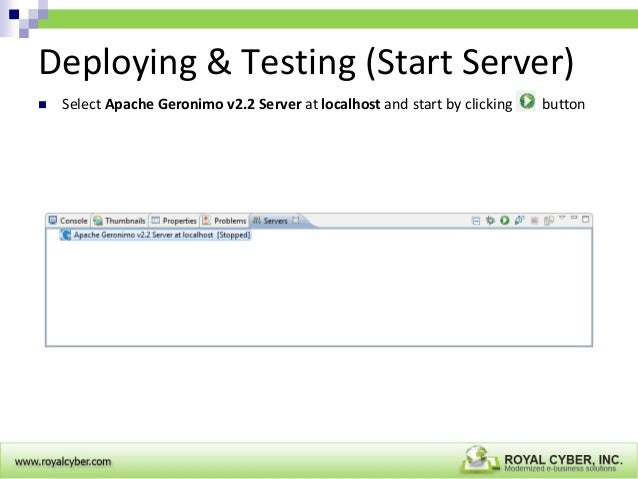Open the Servers view menu triangle

(562, 218)
